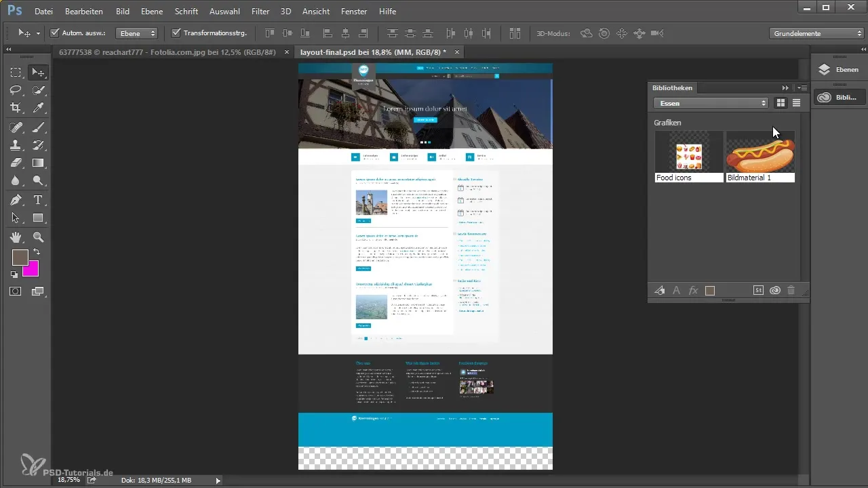Add layer style (fx) to library
The height and width of the screenshot is (488, 868).
693,290
